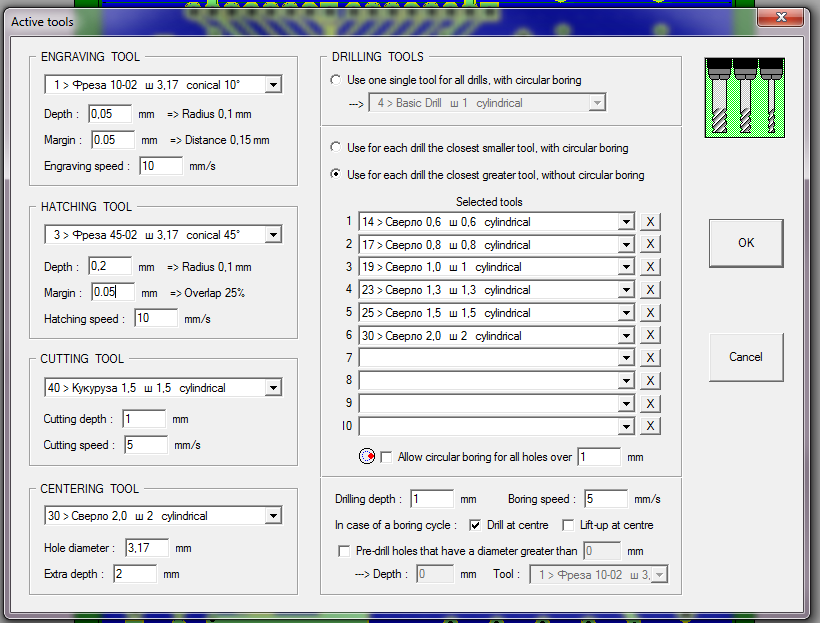
Task: Open the hatching tool dropdown
Action: (274, 235)
